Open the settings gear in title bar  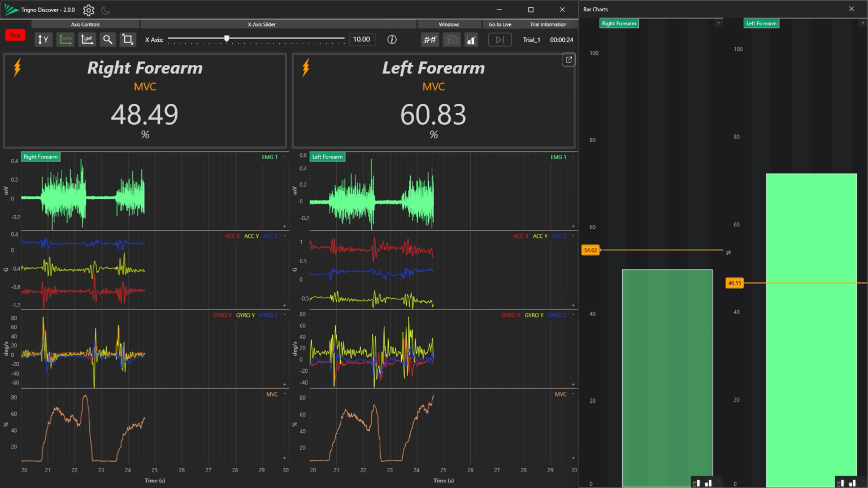click(89, 10)
